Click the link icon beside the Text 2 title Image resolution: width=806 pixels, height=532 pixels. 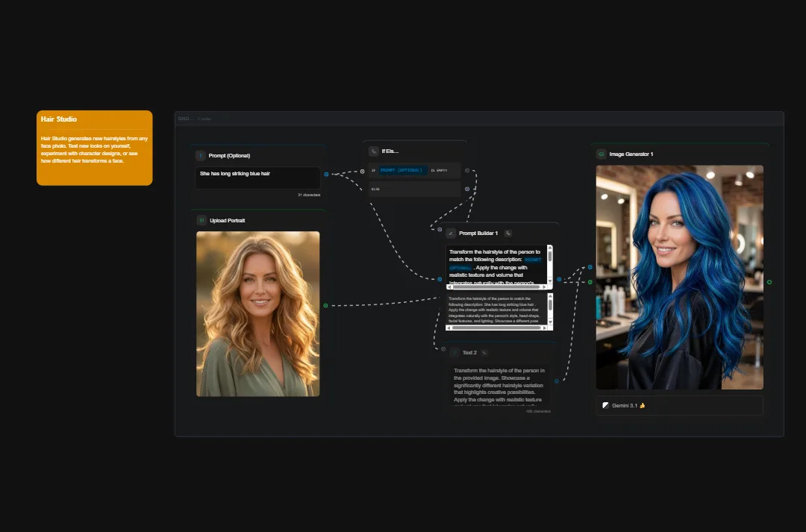click(484, 352)
